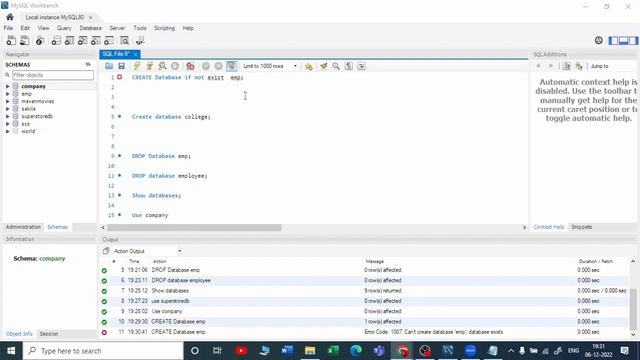640x360 pixels.
Task: Get context help for current caret position
Action: point(567,66)
